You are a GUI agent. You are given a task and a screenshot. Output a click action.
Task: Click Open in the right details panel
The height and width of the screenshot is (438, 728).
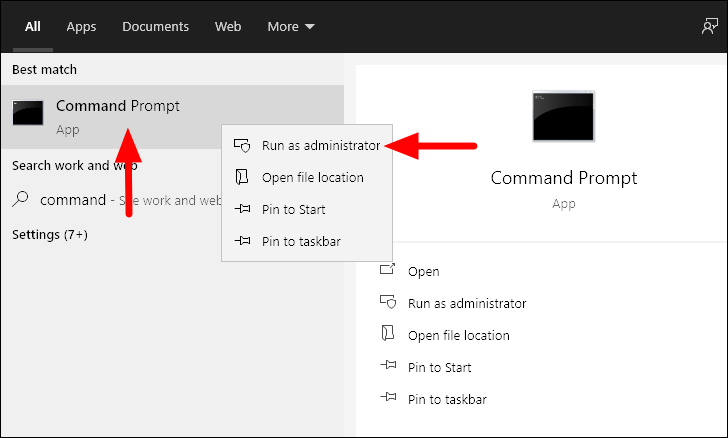click(x=423, y=271)
